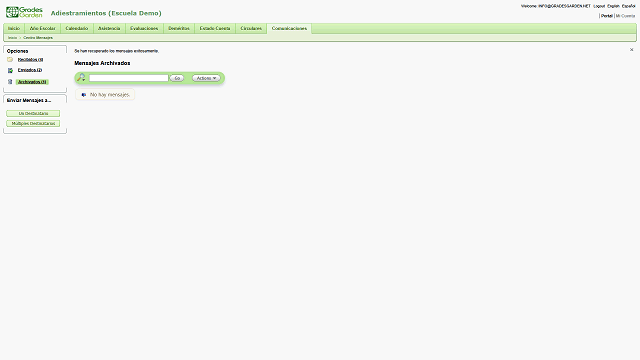Open the Enviados messages link
Image resolution: width=640 pixels, height=360 pixels.
click(x=30, y=70)
